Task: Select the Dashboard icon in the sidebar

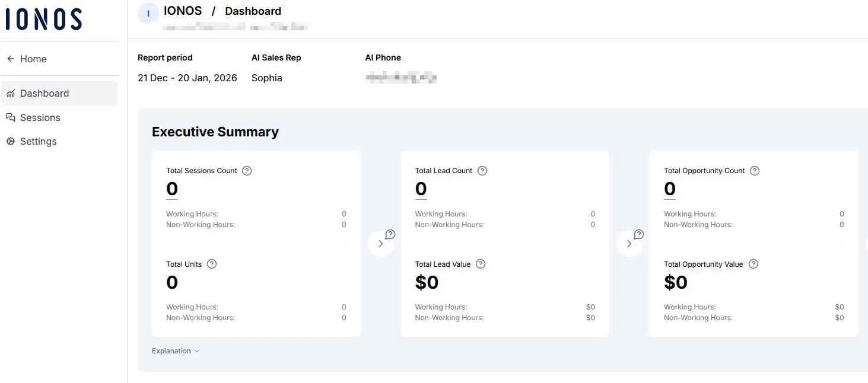Action: (11, 93)
